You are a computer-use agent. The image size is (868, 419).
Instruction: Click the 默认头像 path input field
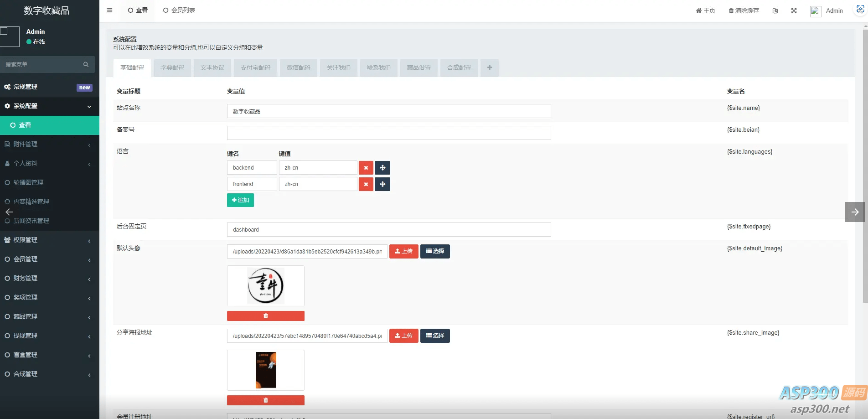[307, 252]
